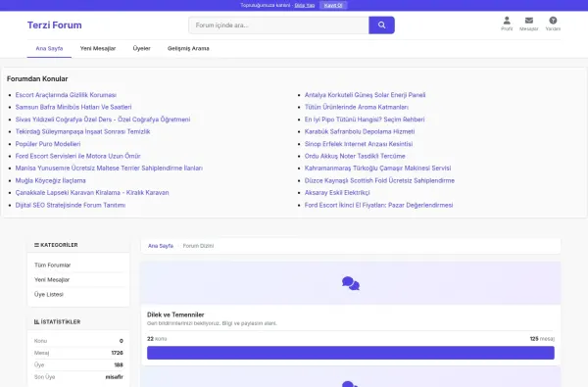Open topic En İyi Pipo Tütünü Hangisi
Screen dimensions: 588x387
click(x=365, y=120)
